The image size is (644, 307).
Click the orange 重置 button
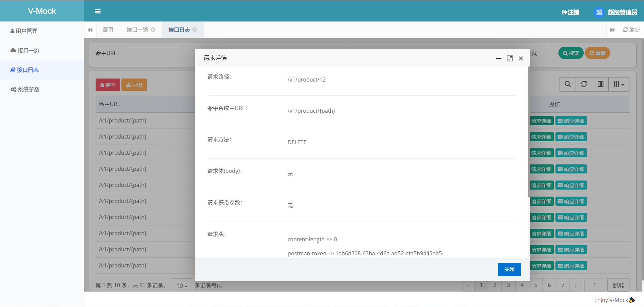click(x=597, y=53)
